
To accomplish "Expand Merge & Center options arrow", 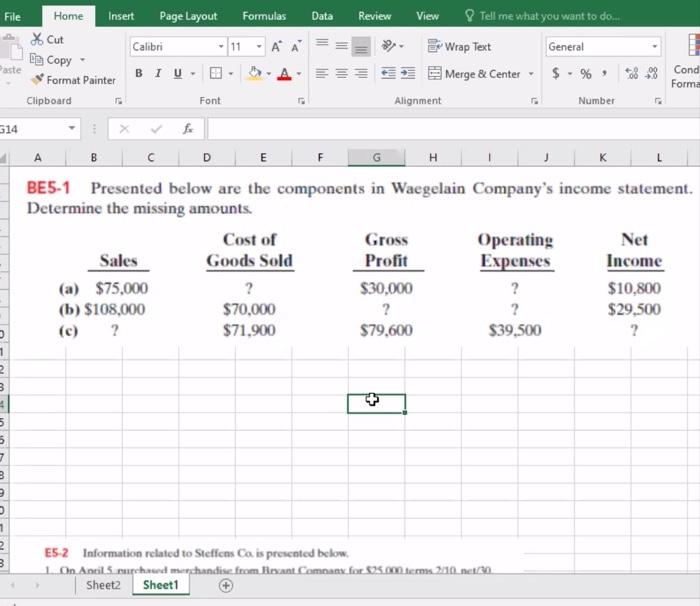I will (531, 74).
